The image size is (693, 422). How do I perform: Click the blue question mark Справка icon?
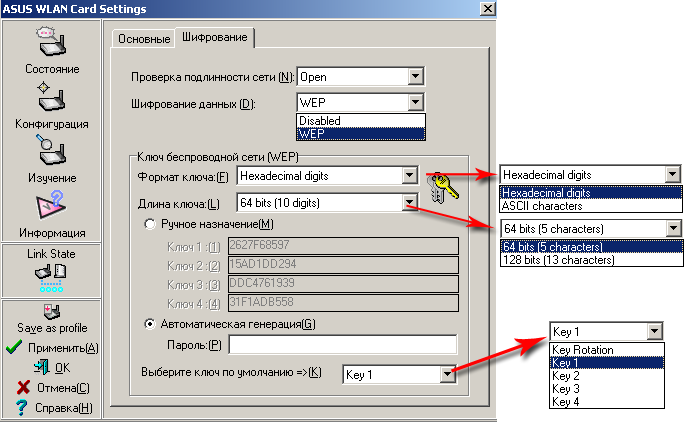tap(21, 407)
